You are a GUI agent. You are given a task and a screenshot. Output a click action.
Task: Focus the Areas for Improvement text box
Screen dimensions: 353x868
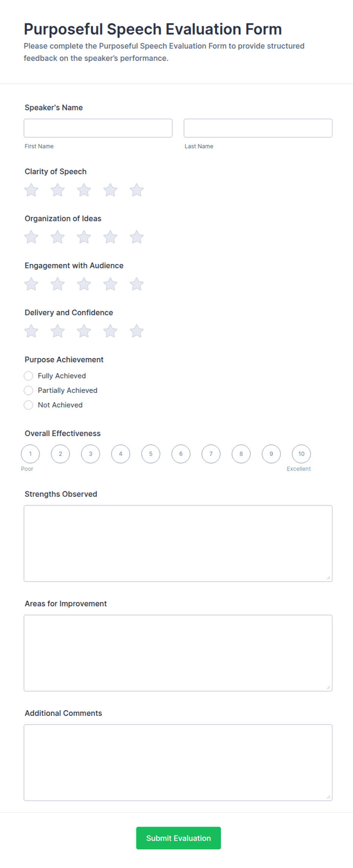(178, 653)
